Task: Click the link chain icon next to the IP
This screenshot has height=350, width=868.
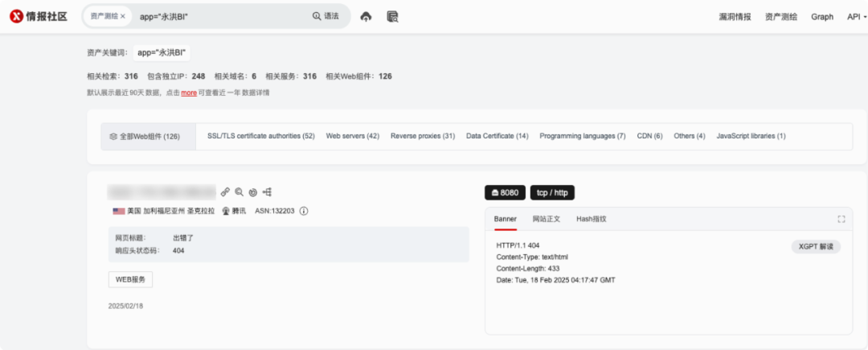Action: point(225,192)
